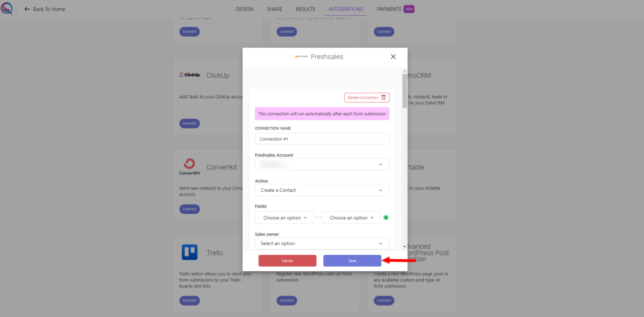Open the second Fields Choose an option dropdown

point(351,218)
